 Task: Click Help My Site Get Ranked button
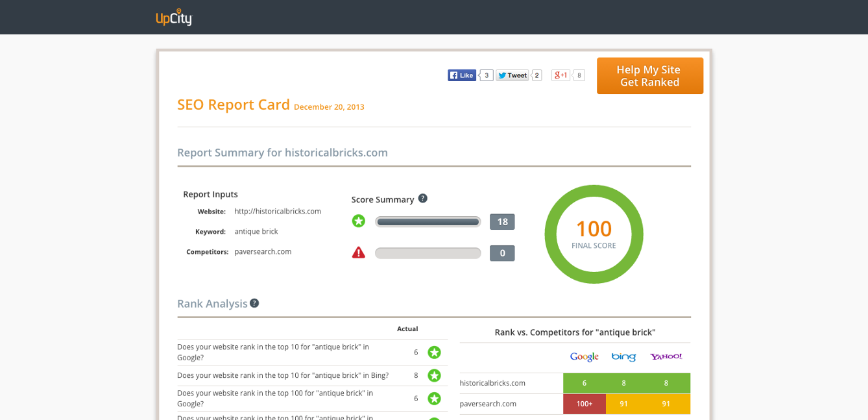click(650, 76)
